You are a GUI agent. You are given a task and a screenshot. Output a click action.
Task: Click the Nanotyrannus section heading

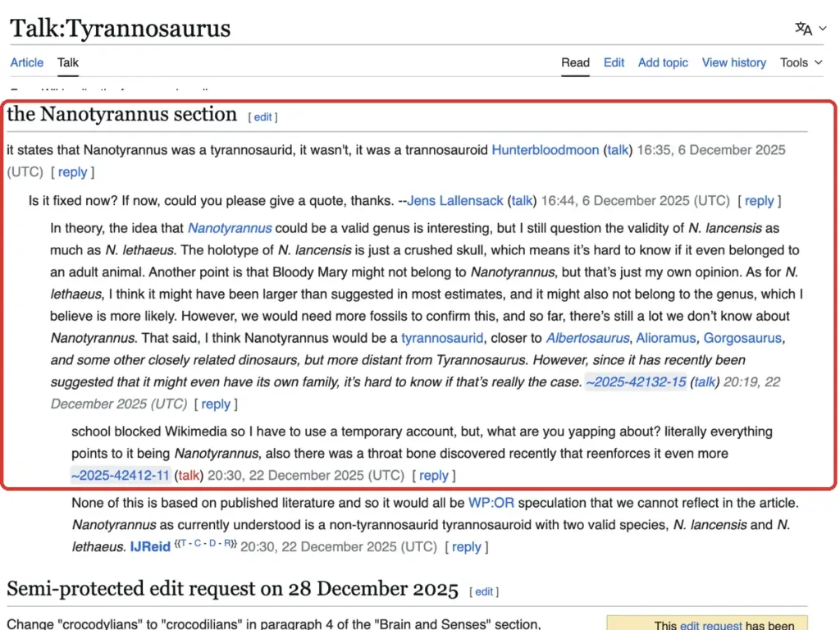121,114
